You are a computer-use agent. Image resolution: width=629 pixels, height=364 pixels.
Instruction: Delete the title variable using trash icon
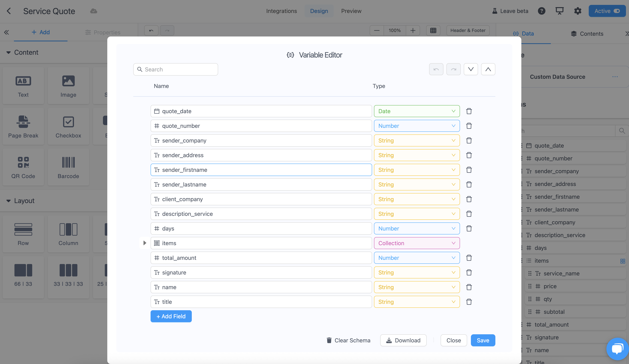pyautogui.click(x=469, y=302)
